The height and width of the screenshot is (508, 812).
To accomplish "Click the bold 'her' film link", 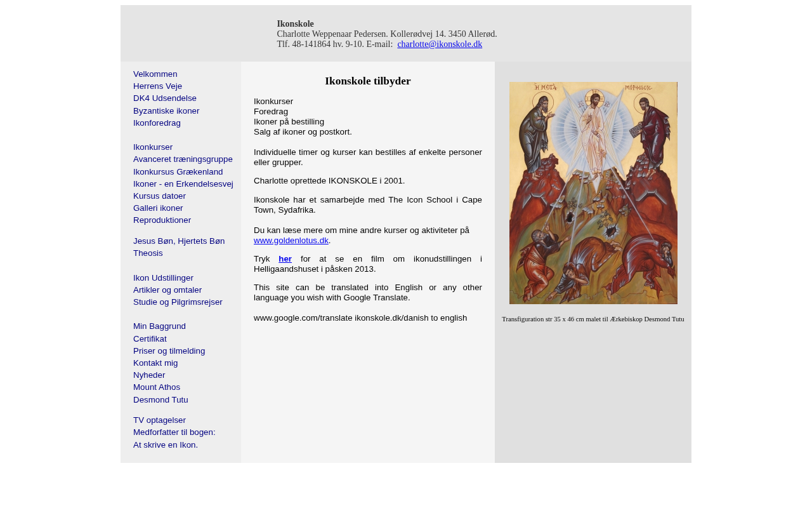I will click(x=285, y=259).
